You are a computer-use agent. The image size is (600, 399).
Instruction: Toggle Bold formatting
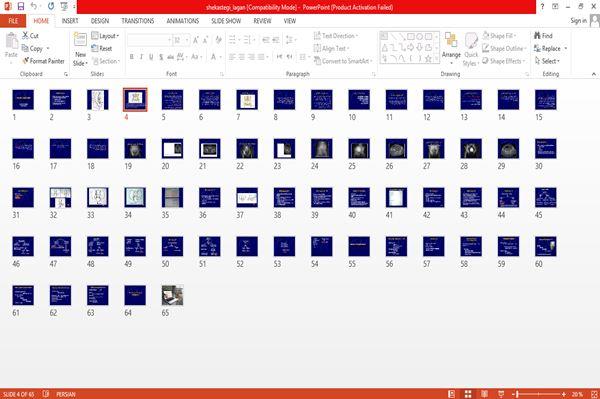click(132, 57)
